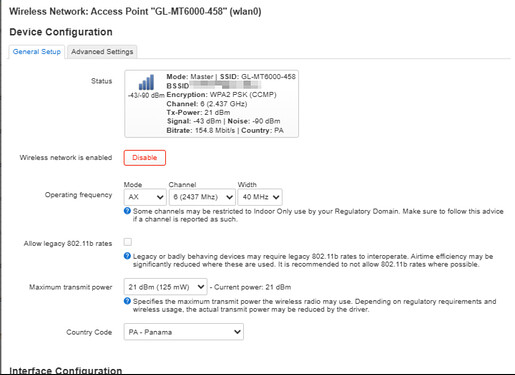
Task: Open the Channel dropdown showing 6 (2437 Mhz)
Action: 202,197
